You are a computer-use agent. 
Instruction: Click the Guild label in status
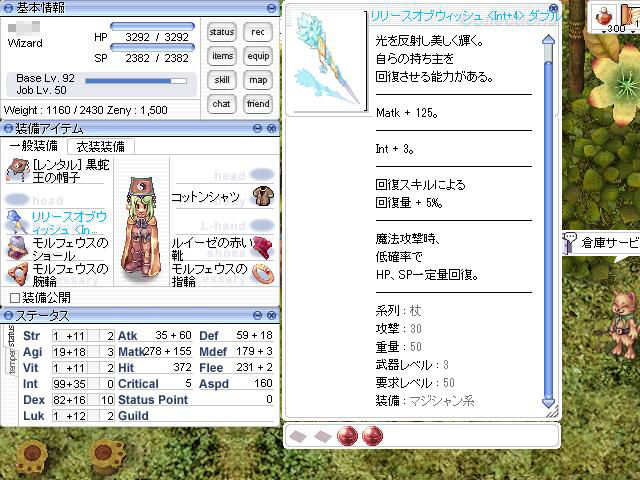[x=133, y=416]
